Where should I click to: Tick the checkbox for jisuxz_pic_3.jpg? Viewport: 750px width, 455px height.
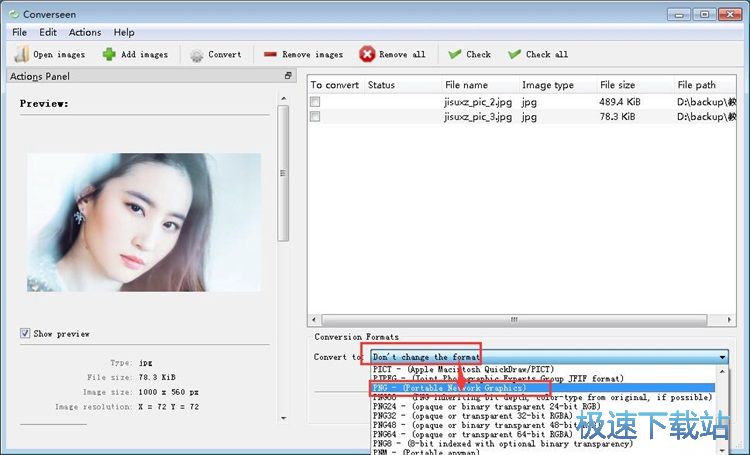(316, 117)
